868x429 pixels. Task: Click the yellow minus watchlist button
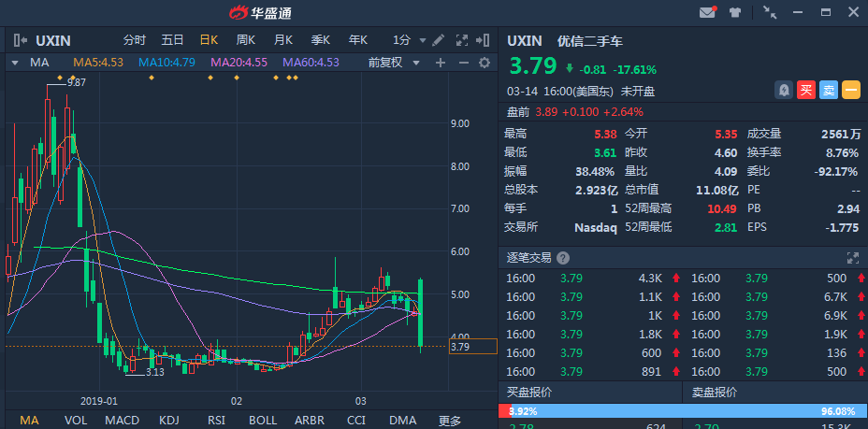(851, 90)
